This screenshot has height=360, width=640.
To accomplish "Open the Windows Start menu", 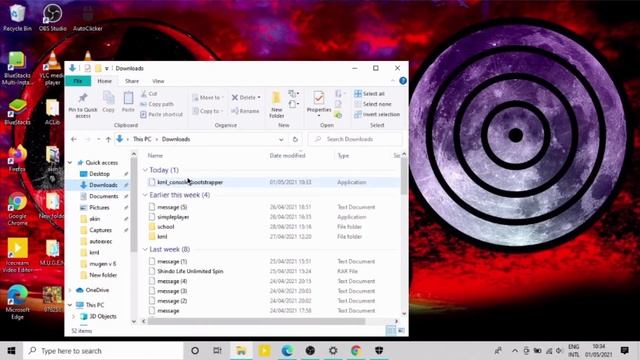I will [11, 351].
